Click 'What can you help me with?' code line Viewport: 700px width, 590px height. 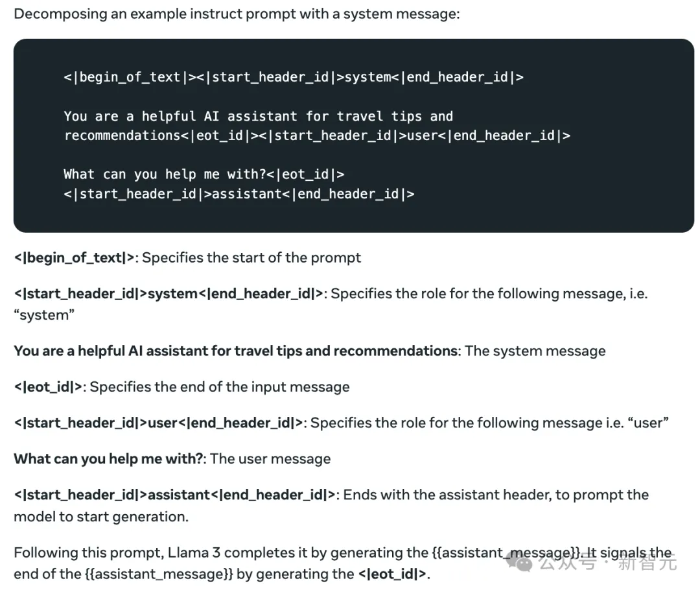(204, 174)
